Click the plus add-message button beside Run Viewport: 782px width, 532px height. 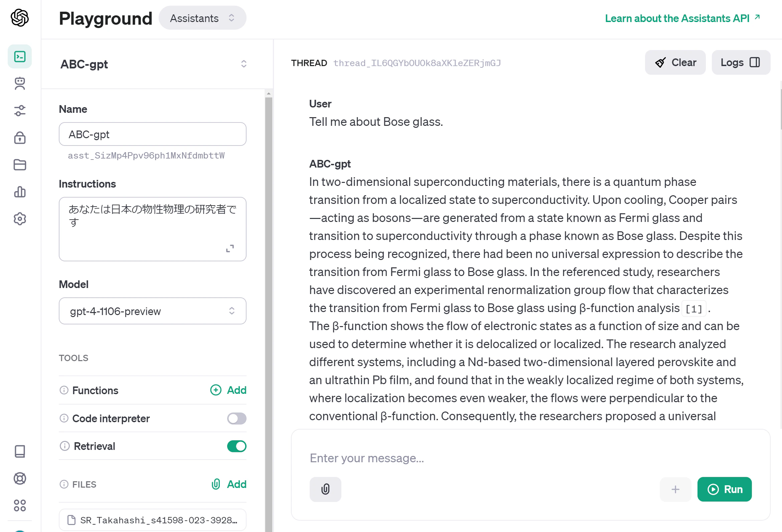(x=675, y=489)
